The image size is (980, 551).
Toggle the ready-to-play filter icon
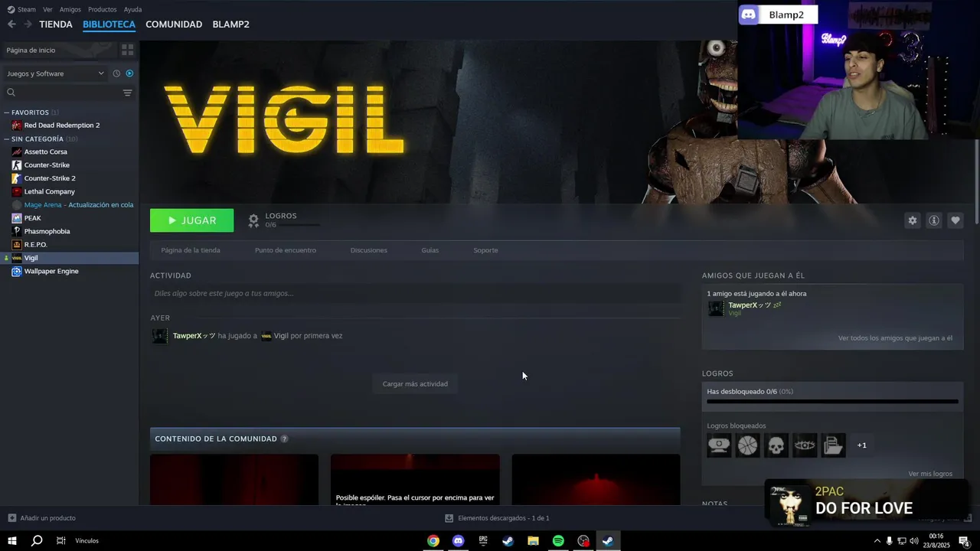[x=129, y=73]
